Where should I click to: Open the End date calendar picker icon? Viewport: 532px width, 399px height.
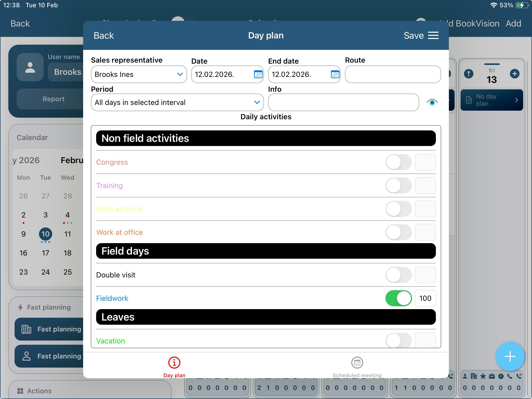click(x=335, y=75)
